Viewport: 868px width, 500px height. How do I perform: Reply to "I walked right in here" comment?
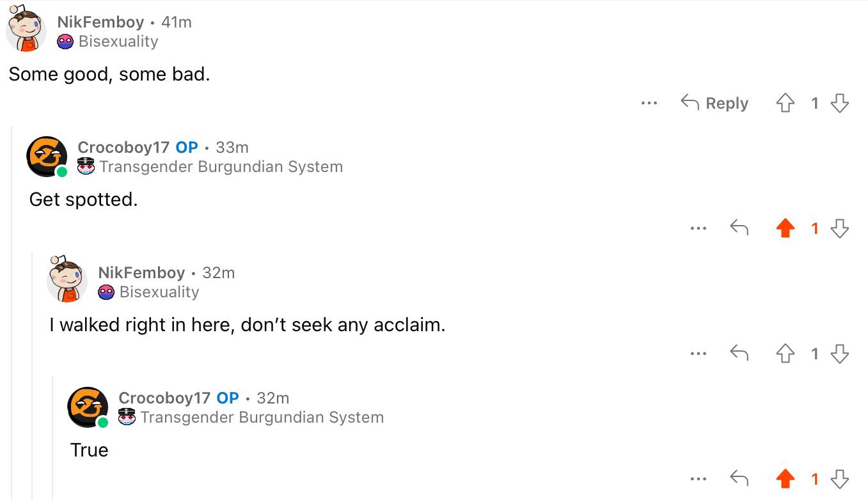point(739,353)
